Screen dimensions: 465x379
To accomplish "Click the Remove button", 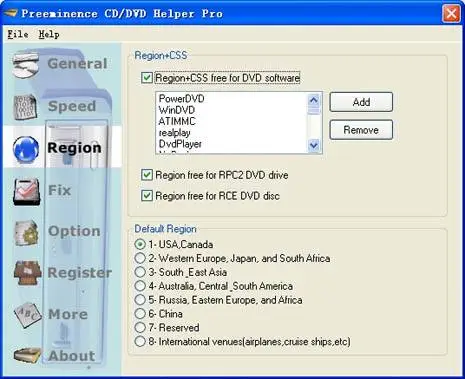I will click(x=361, y=130).
